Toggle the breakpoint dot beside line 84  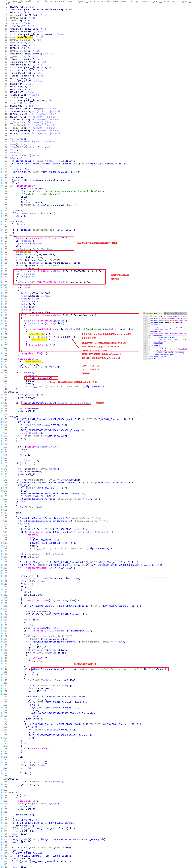click(x=2, y=230)
